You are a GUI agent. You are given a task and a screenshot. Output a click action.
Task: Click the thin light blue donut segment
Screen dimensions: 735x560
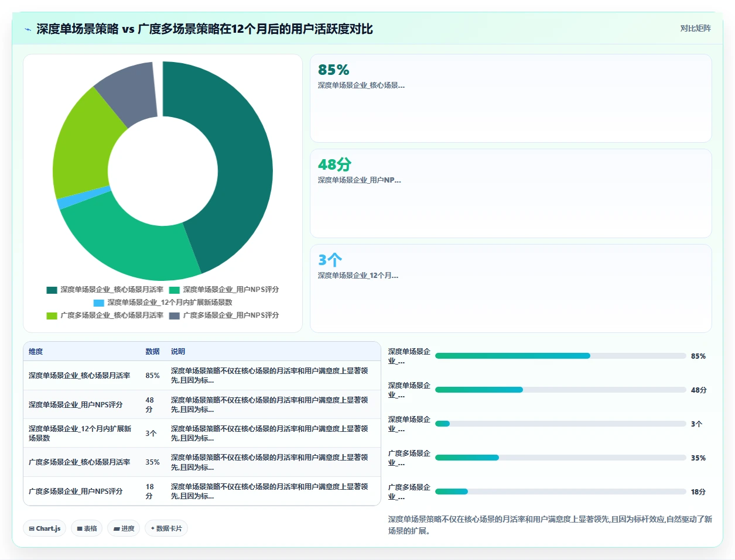pos(84,198)
